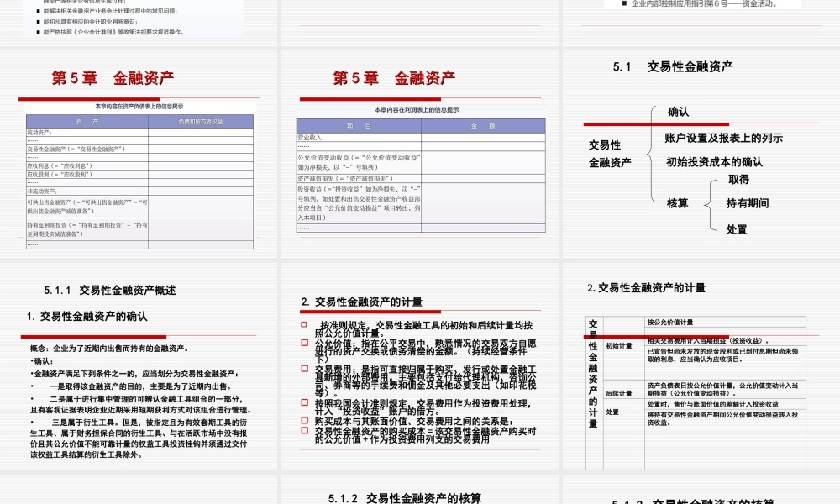Image resolution: width=840 pixels, height=504 pixels.
Task: Click 本章内容在利润表上的信息提示 caption
Action: click(x=417, y=109)
